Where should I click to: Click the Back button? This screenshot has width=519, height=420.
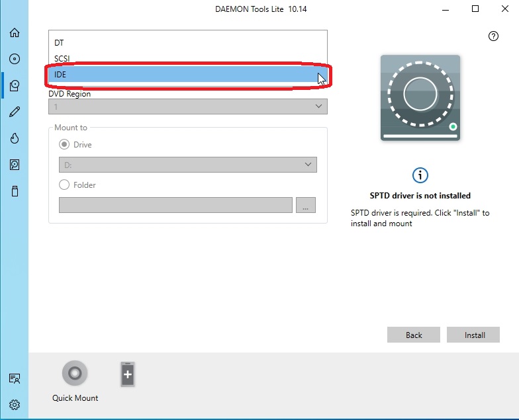tap(414, 335)
